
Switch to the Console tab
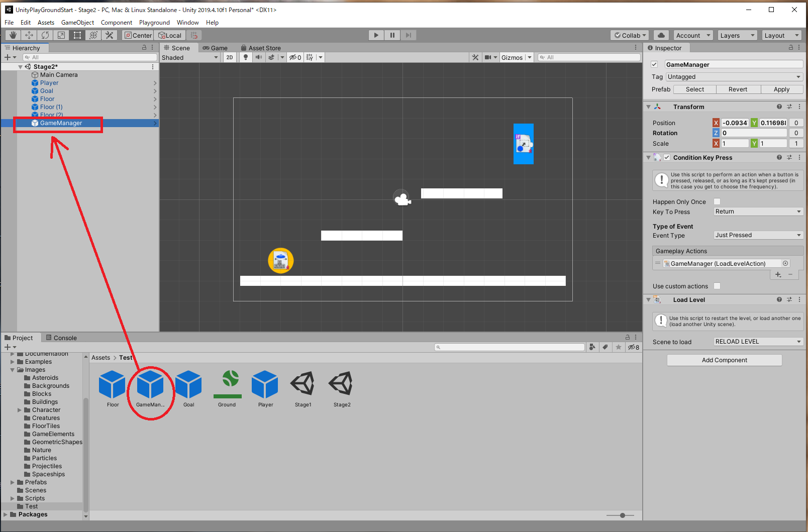[x=61, y=338]
